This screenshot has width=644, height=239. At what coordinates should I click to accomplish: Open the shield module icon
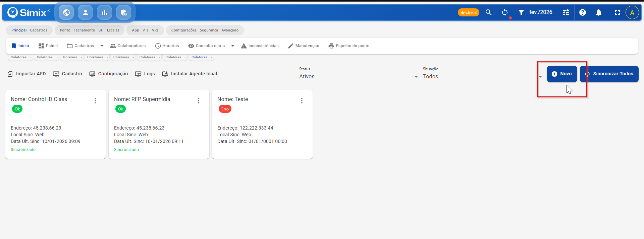(124, 12)
